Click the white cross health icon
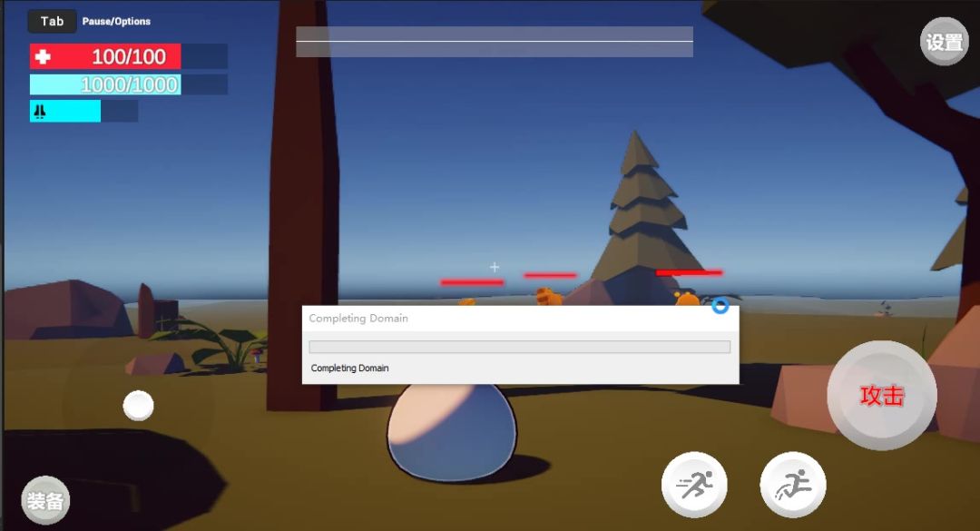This screenshot has width=980, height=531. pyautogui.click(x=43, y=57)
